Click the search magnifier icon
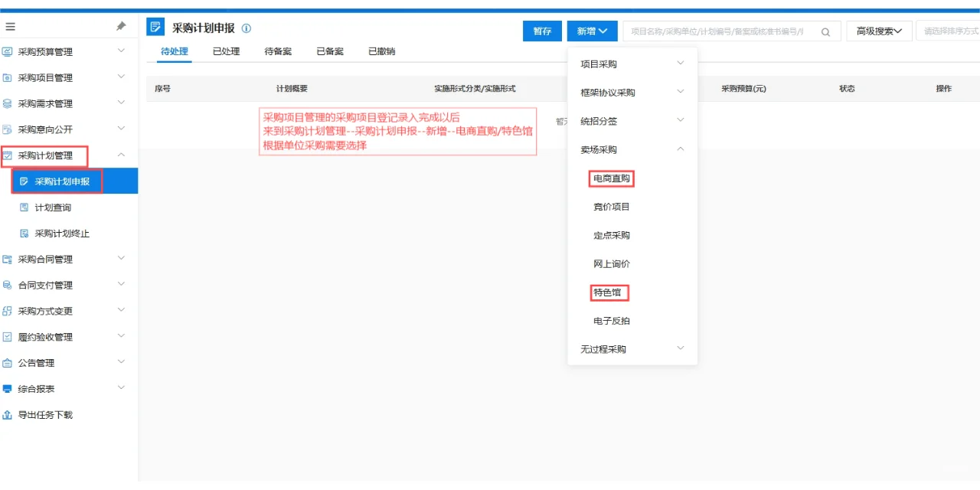 click(x=825, y=31)
